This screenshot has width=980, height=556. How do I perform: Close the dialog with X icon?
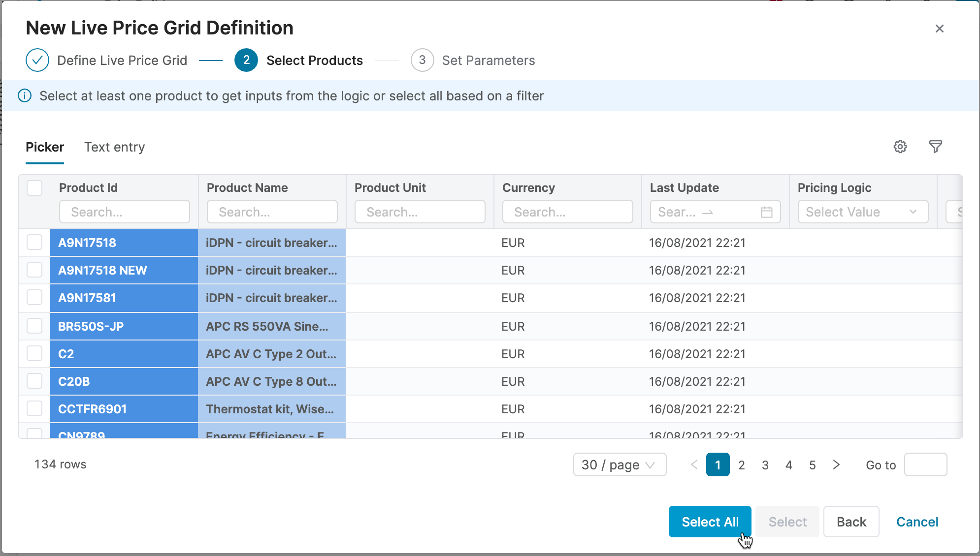tap(939, 29)
